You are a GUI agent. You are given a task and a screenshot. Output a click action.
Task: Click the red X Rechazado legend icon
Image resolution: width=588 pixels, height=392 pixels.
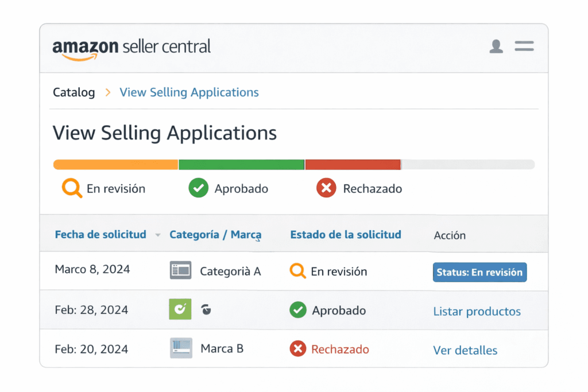(326, 188)
